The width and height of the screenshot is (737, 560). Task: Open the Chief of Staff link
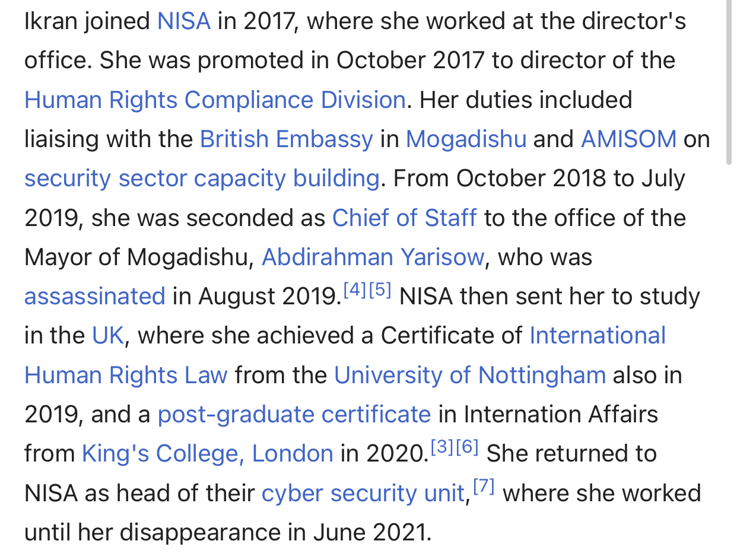point(404,218)
